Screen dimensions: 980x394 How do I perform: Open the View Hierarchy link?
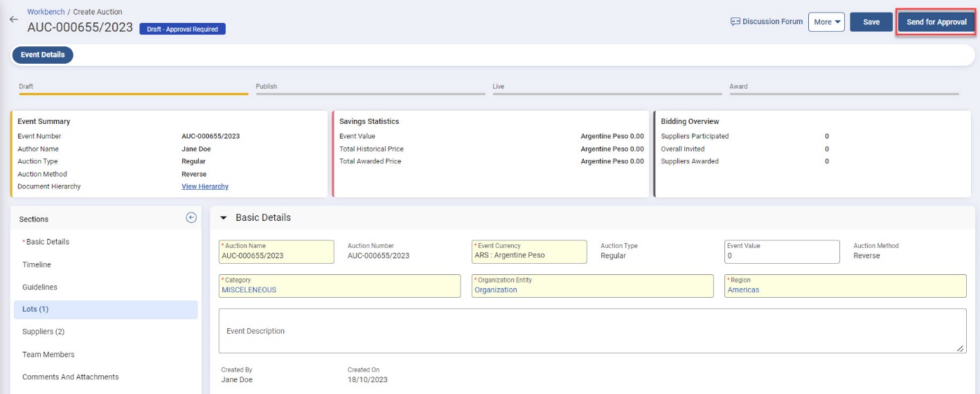(x=204, y=186)
